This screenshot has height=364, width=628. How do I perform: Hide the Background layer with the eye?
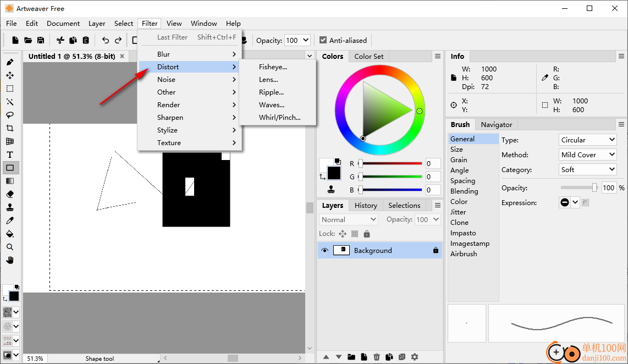coord(324,251)
